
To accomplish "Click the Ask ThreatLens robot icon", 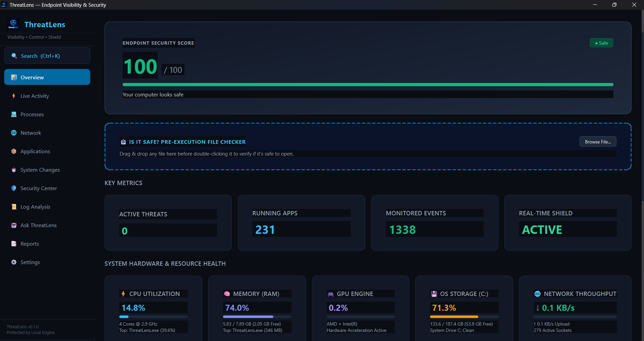I will (x=14, y=225).
